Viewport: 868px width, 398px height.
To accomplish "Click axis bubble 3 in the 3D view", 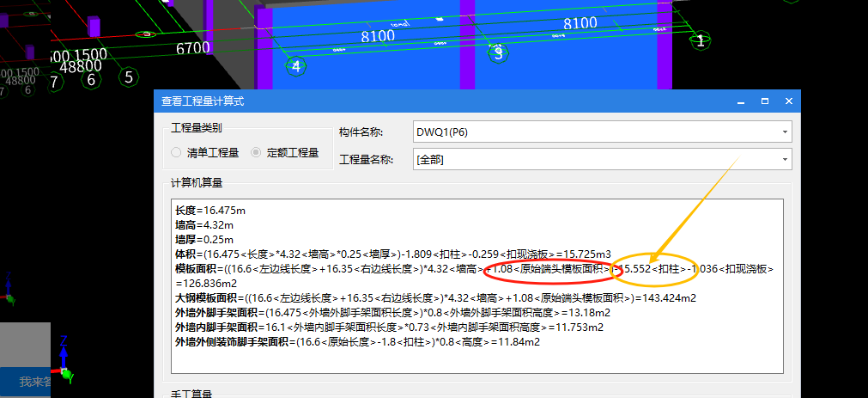I will coord(498,54).
